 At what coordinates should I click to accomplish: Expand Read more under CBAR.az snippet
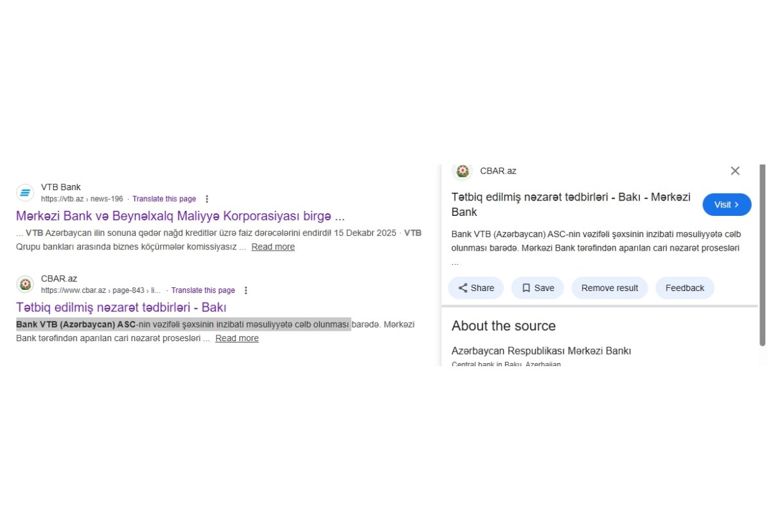click(236, 339)
